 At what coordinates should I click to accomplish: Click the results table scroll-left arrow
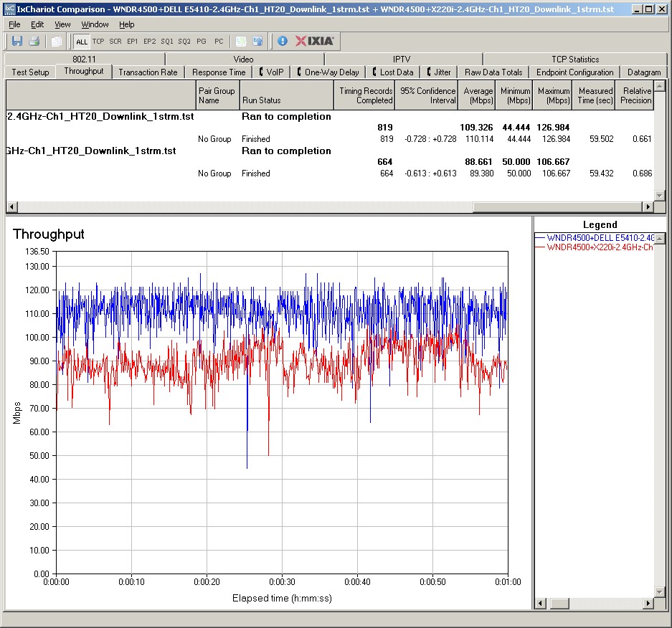[11, 206]
